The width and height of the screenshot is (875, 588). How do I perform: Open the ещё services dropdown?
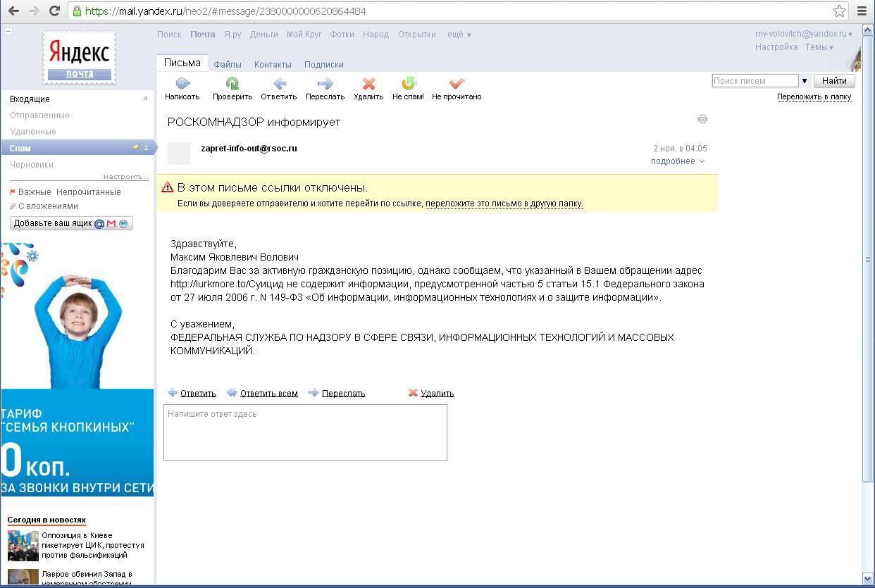pyautogui.click(x=459, y=35)
